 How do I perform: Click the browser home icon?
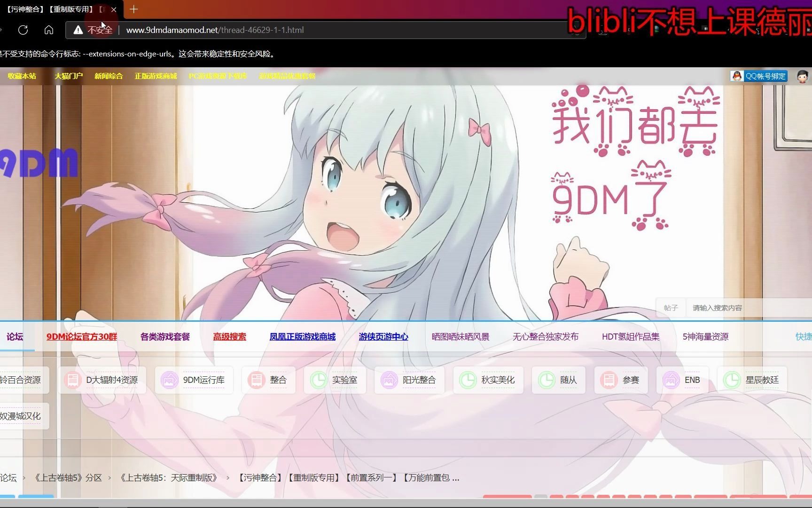pos(49,30)
